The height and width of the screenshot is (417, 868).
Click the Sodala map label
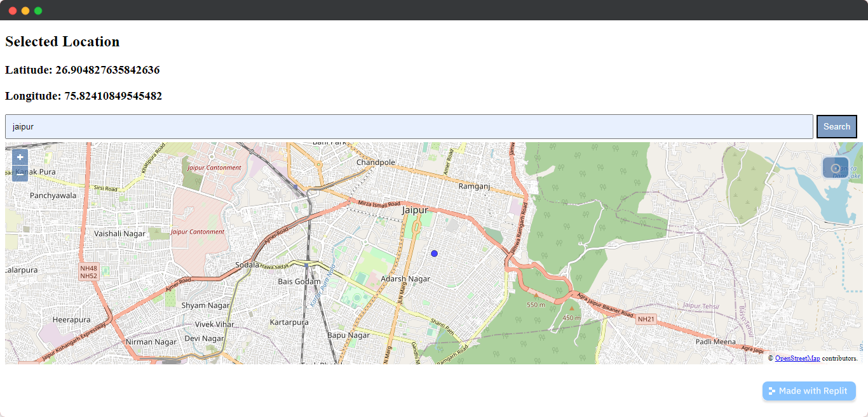[x=247, y=265]
